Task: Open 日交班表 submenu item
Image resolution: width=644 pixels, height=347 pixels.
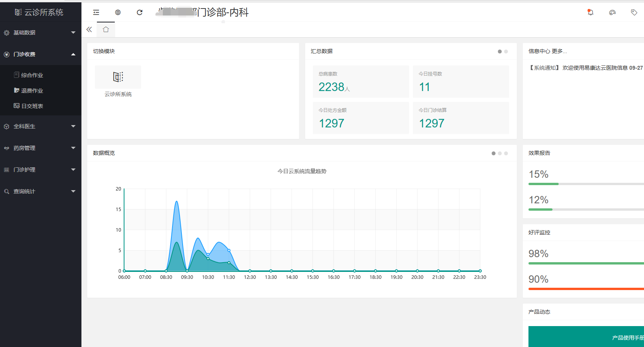Action: coord(32,106)
